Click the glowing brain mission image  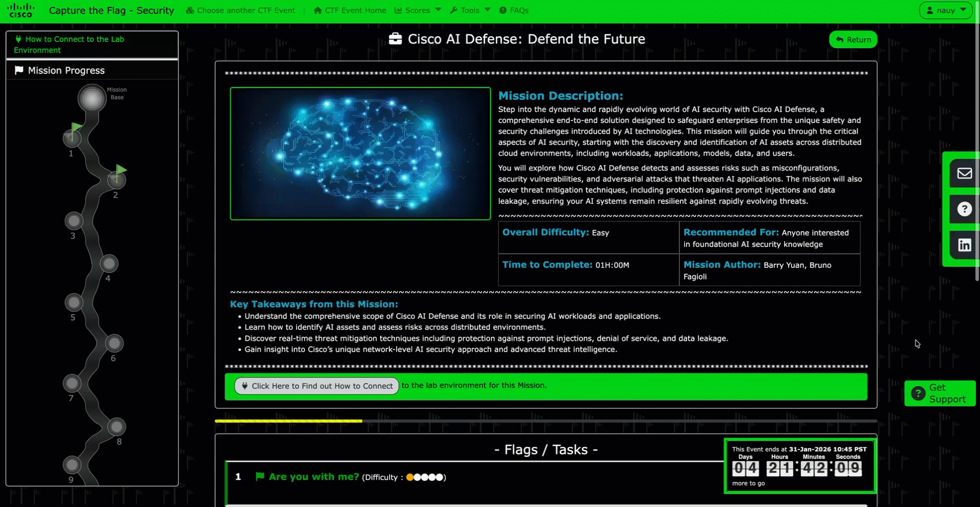360,154
